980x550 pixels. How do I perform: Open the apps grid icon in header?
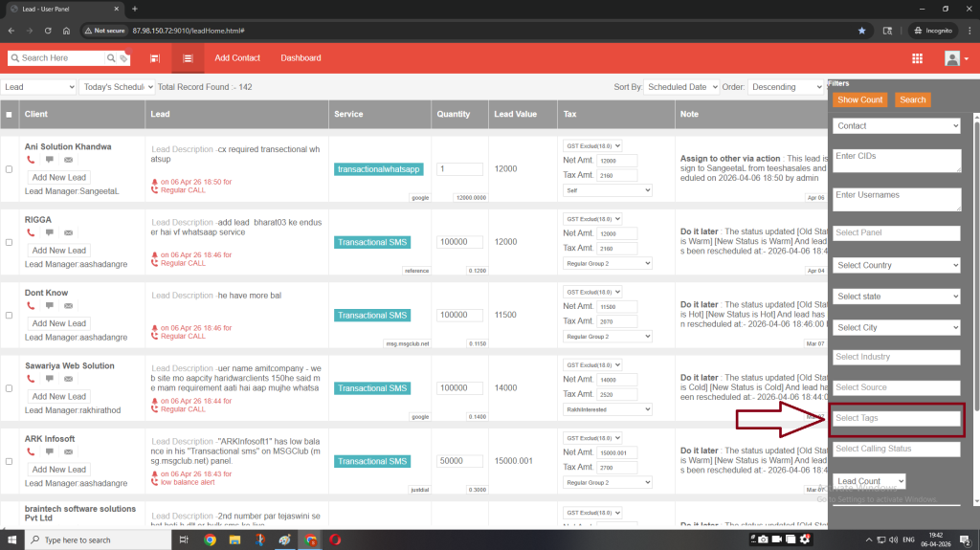pyautogui.click(x=917, y=58)
